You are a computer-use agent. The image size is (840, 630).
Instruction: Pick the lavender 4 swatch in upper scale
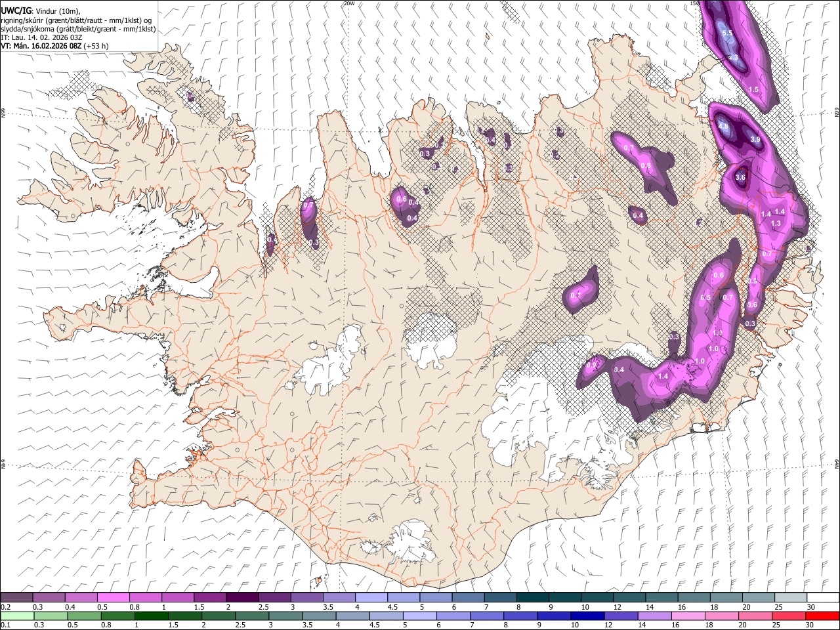[371, 597]
